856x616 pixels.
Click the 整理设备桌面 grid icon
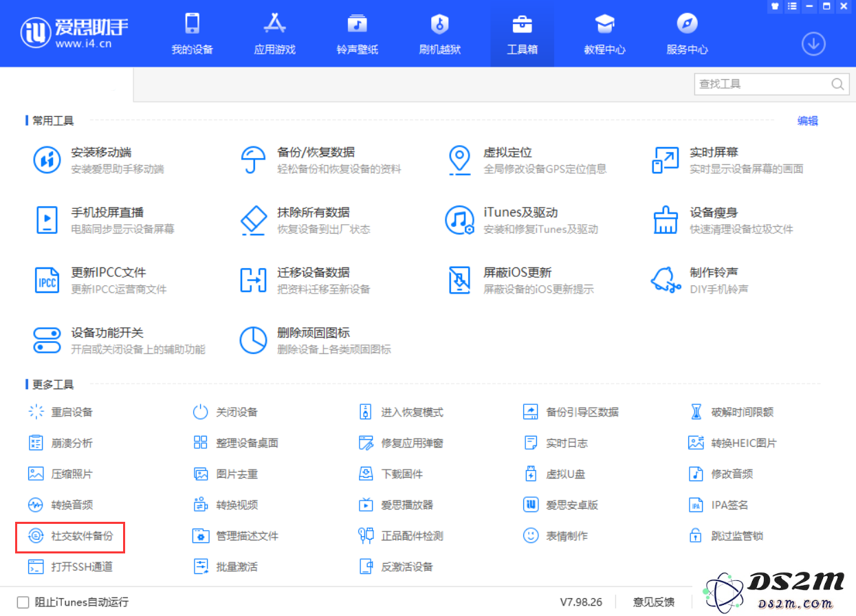pos(201,443)
